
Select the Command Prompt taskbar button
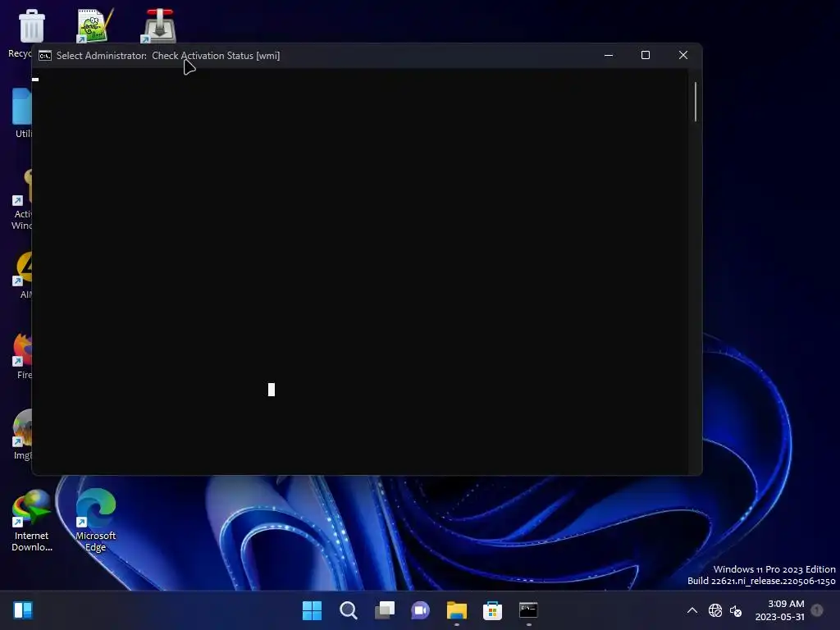tap(528, 610)
